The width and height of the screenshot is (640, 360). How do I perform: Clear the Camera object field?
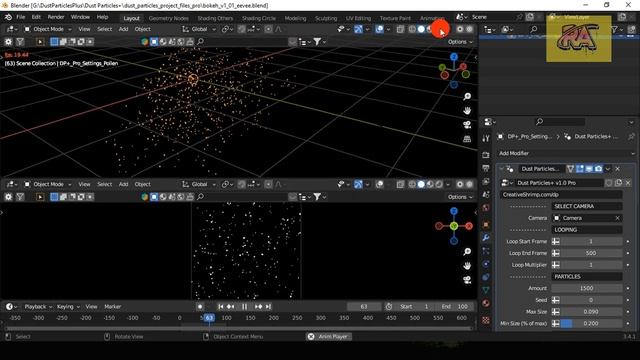618,218
